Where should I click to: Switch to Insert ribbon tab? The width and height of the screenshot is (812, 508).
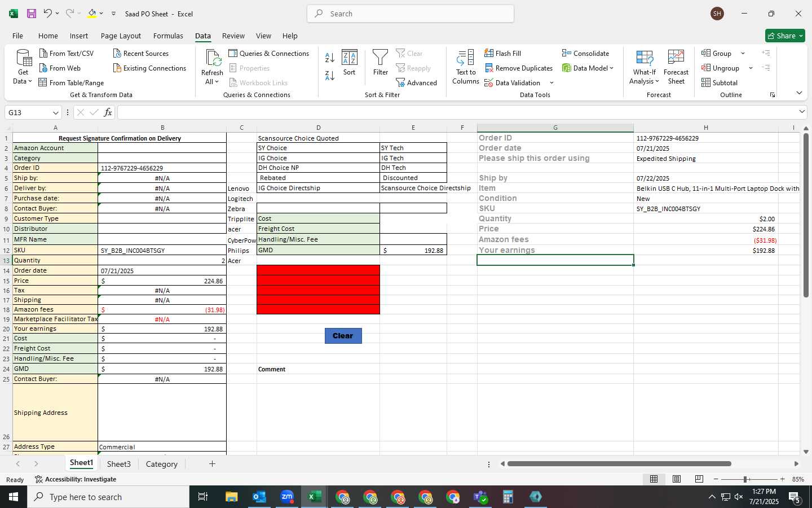tap(79, 36)
